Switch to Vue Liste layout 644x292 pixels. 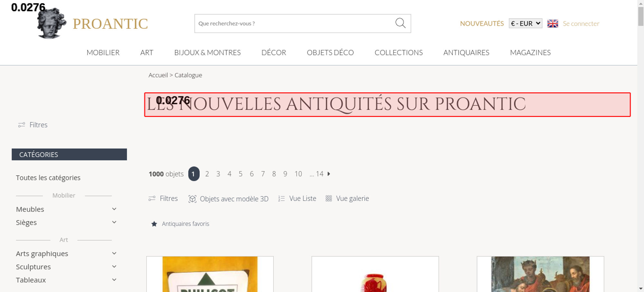297,198
